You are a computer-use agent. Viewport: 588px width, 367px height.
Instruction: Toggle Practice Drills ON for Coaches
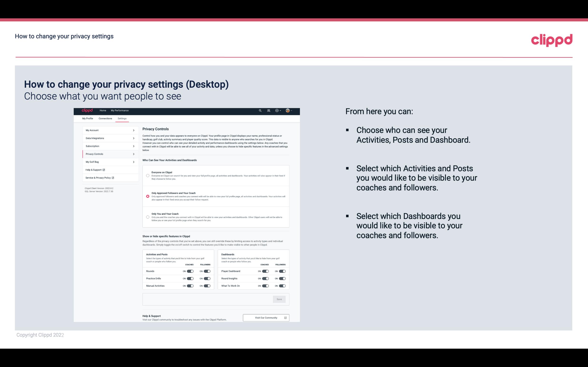point(190,279)
